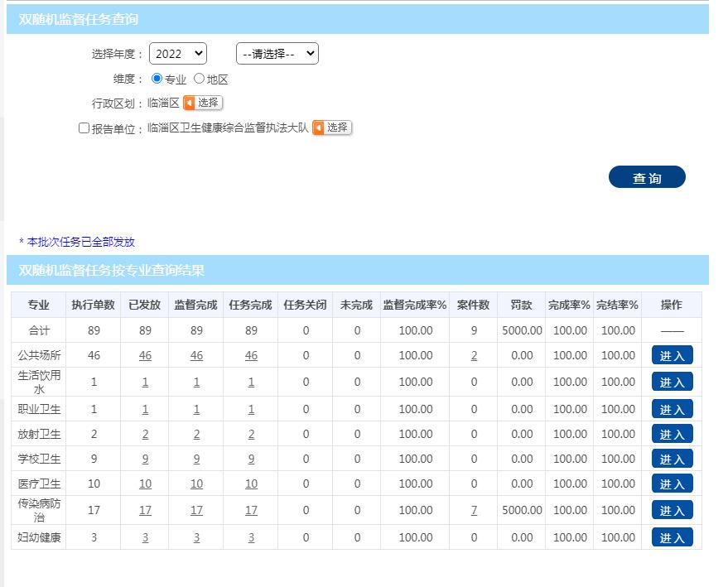Toggle the 报告单位 checkbox
The width and height of the screenshot is (728, 587).
click(x=84, y=128)
